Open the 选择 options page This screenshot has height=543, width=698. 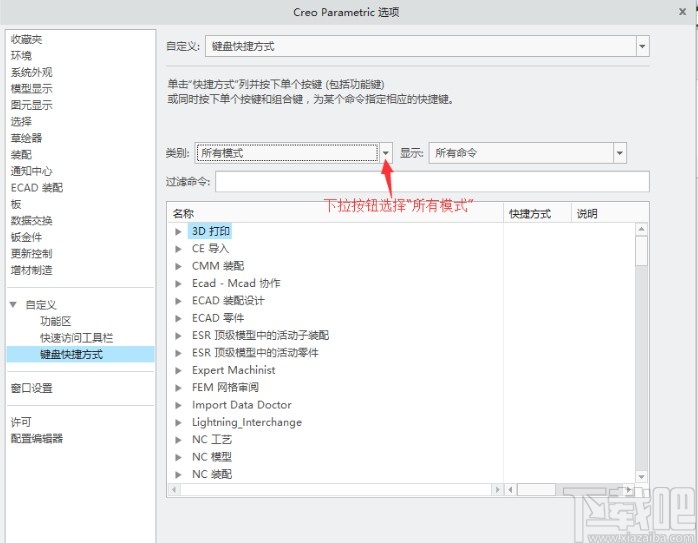pos(21,122)
